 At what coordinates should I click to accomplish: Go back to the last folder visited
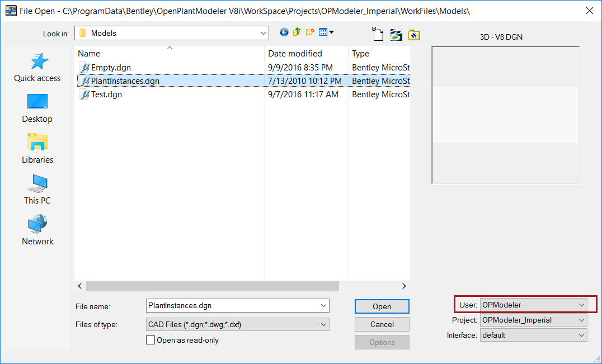[284, 32]
